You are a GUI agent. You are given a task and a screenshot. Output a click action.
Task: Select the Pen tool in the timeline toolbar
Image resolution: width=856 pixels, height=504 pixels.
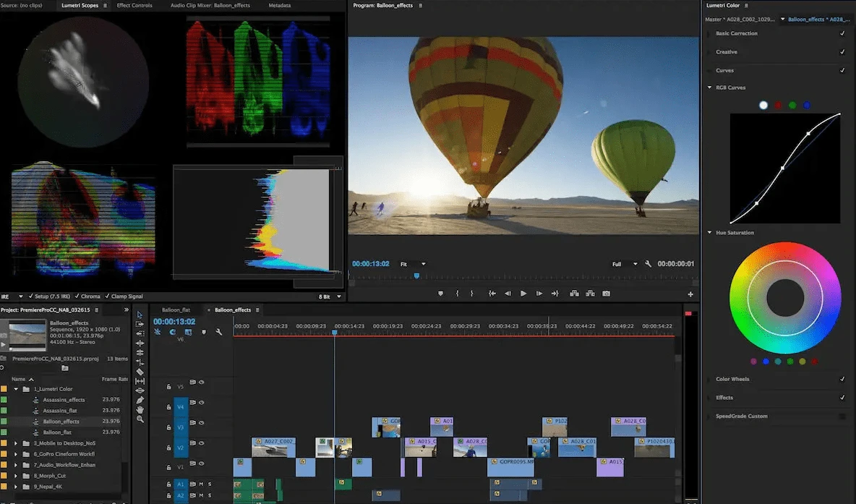(x=140, y=400)
